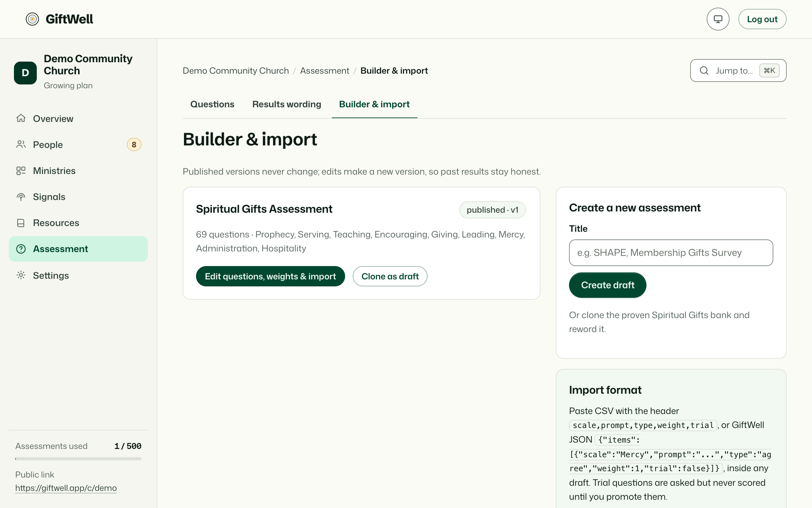
Task: Click the magnifier icon in Jump to
Action: point(704,70)
